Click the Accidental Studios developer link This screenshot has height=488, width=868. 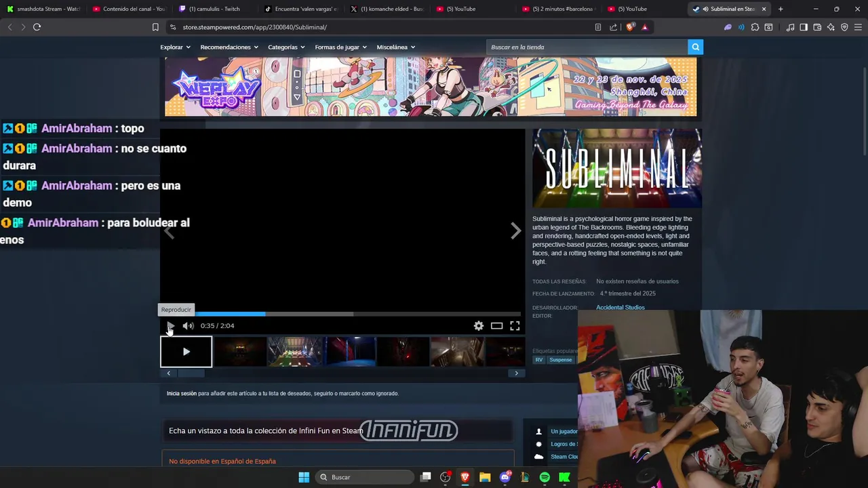pyautogui.click(x=620, y=308)
